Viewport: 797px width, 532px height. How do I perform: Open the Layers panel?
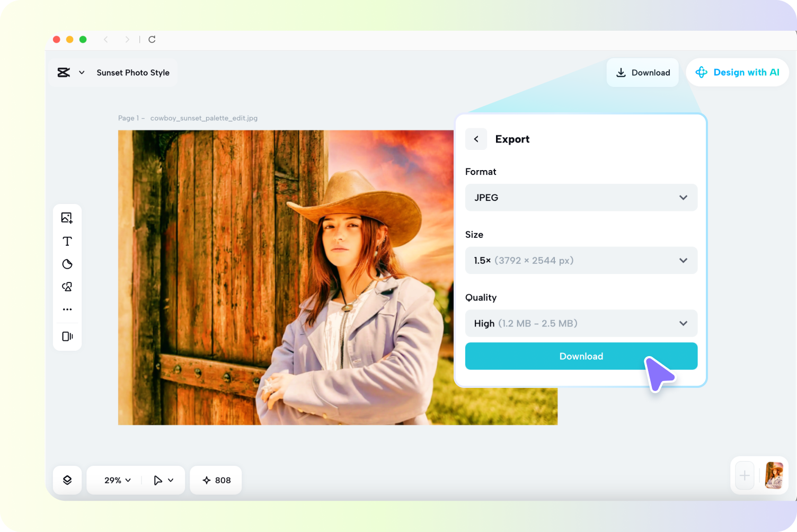click(x=67, y=480)
